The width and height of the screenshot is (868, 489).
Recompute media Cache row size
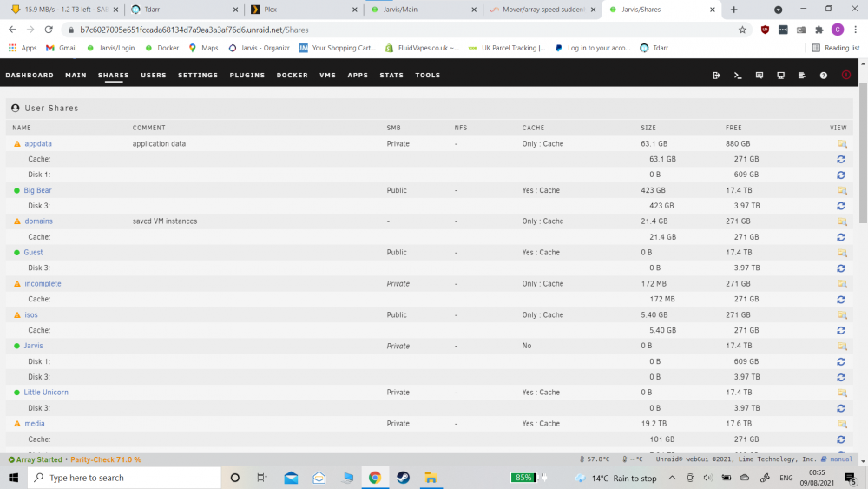tap(841, 439)
